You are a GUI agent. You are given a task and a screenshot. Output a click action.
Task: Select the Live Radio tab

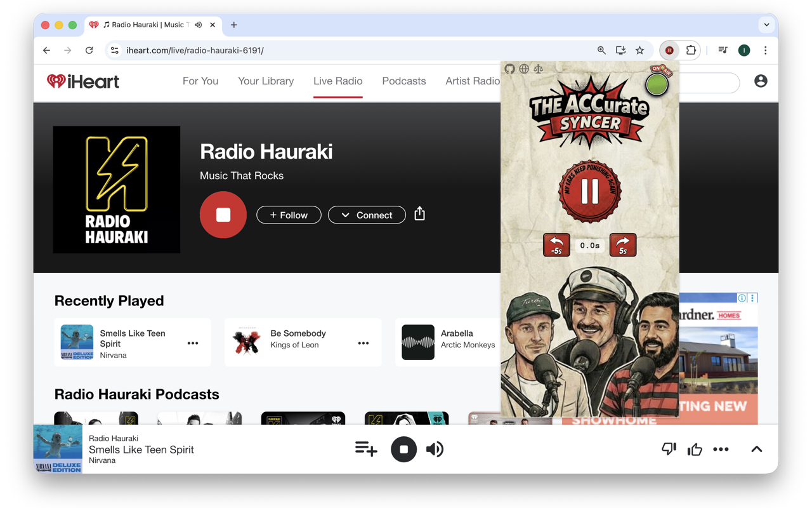338,81
